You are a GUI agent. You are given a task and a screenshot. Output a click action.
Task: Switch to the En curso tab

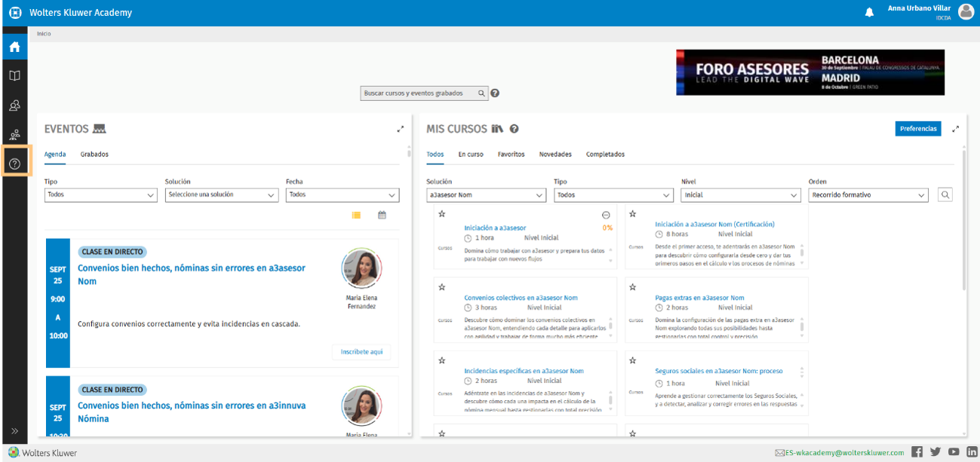[x=471, y=154]
